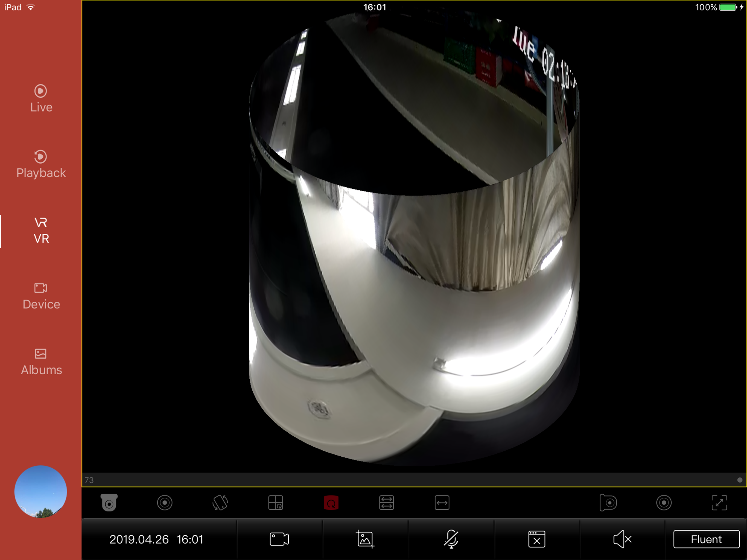
Task: Select the VR tab in sidebar
Action: tap(41, 230)
